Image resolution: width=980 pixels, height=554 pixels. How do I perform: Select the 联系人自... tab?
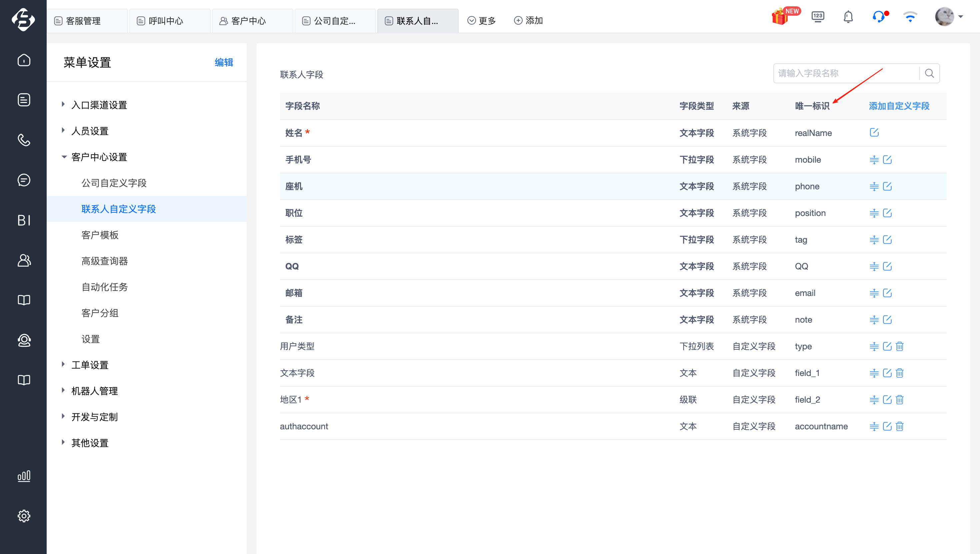coord(418,21)
